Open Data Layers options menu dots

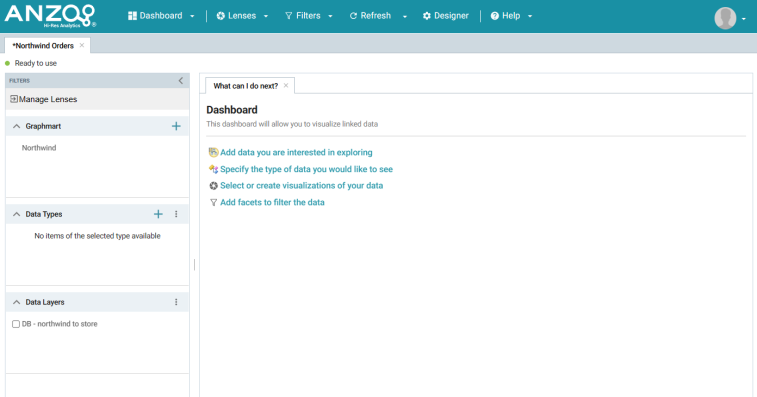(x=176, y=302)
